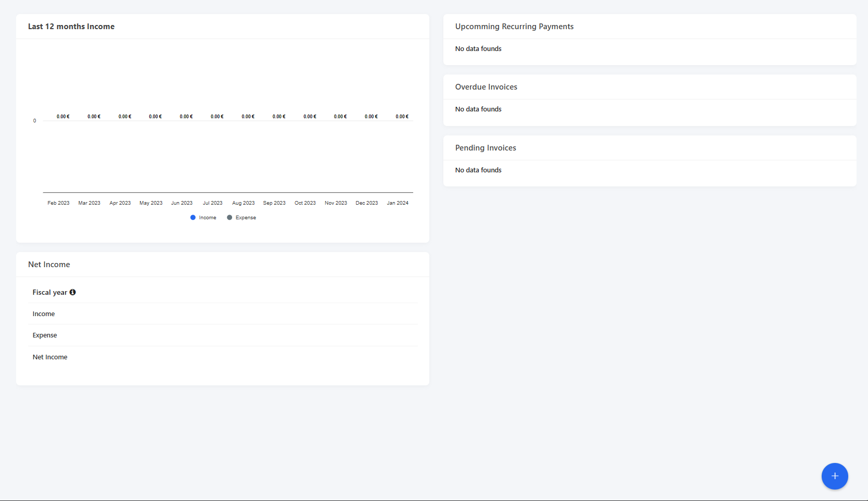Click the Sep 2023 axis label
Image resolution: width=868 pixels, height=501 pixels.
[x=274, y=203]
